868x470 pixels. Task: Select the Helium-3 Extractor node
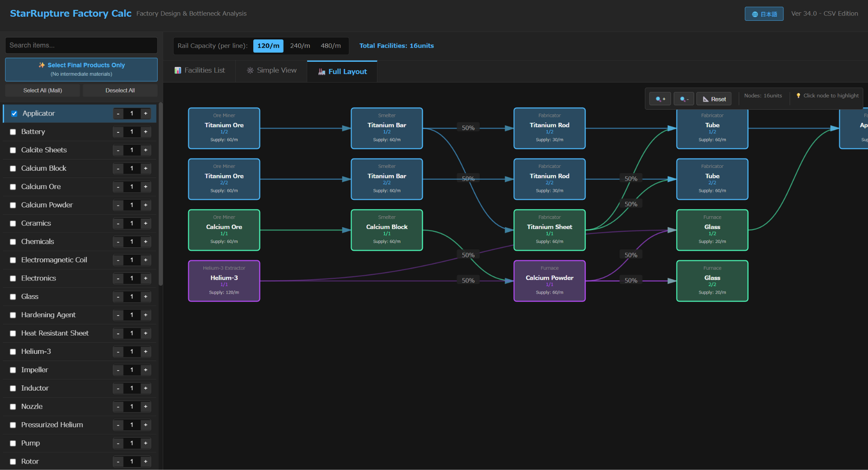(224, 281)
